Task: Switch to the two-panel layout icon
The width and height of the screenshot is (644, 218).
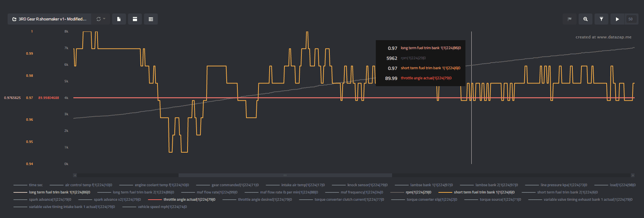Action: 135,19
